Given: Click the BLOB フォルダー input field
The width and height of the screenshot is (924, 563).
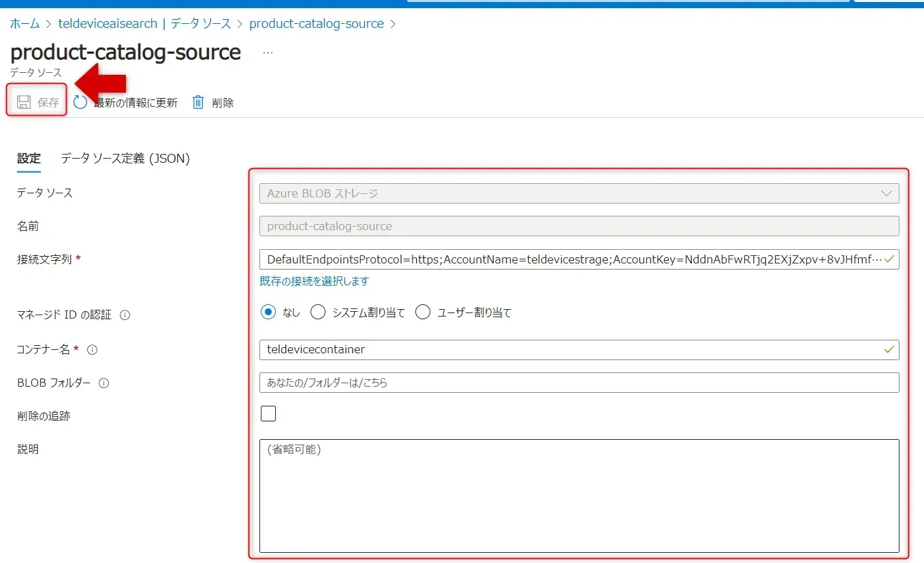Looking at the screenshot, I should coord(579,383).
